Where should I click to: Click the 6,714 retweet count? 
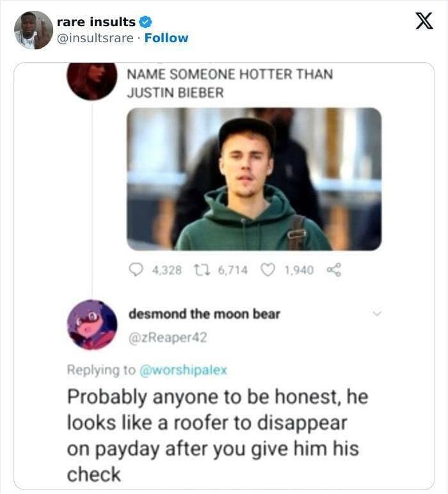tap(233, 270)
